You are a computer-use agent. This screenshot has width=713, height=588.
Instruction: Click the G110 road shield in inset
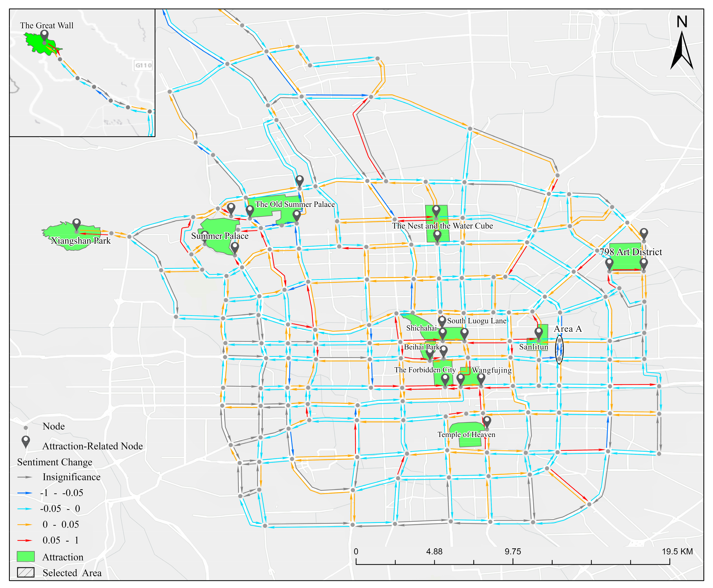click(x=143, y=65)
